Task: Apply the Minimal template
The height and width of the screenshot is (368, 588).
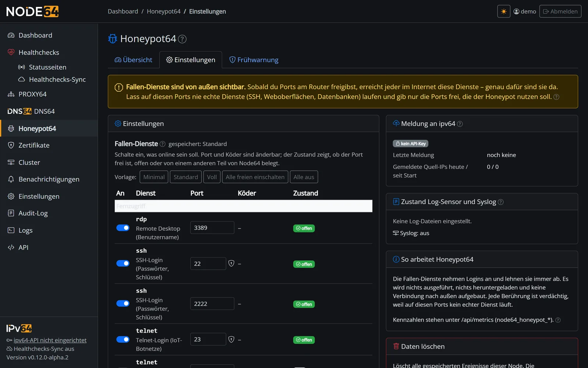Action: pos(154,177)
